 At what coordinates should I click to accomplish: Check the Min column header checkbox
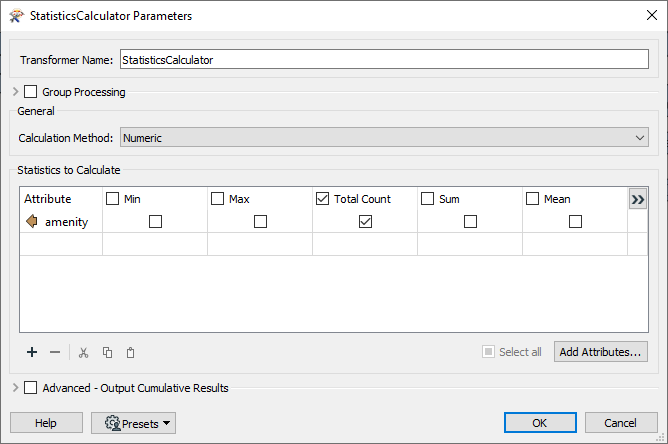[x=113, y=199]
